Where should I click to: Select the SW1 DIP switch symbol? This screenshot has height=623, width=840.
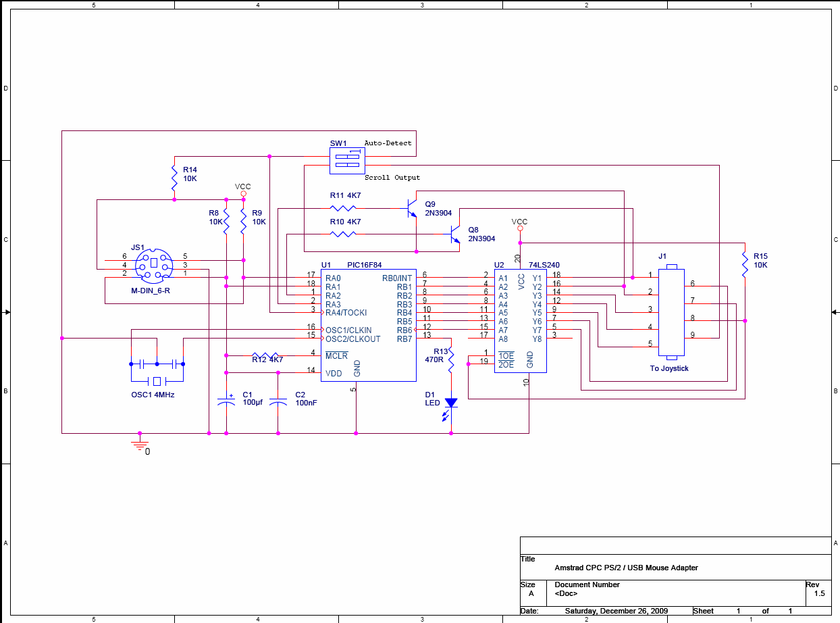pyautogui.click(x=347, y=160)
